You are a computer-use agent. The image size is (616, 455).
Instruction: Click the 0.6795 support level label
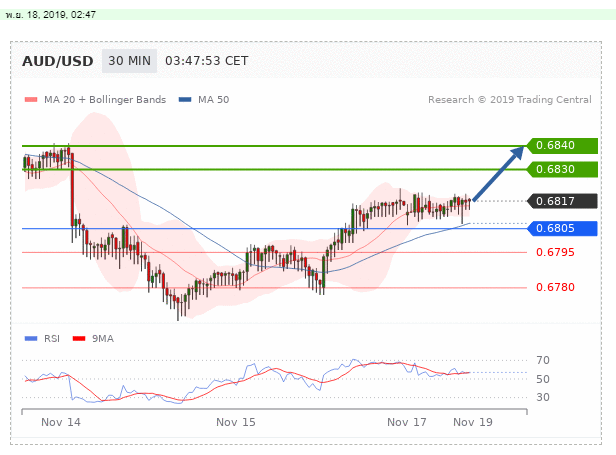[555, 252]
